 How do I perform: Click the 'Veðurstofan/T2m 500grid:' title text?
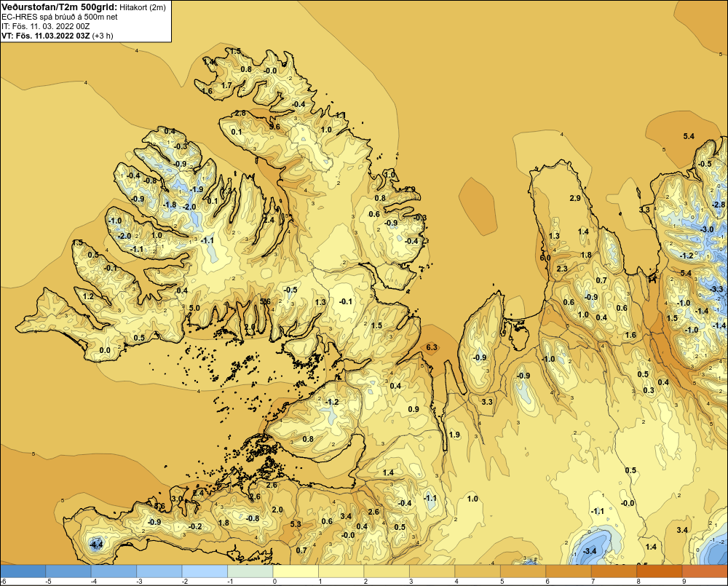tap(60, 7)
